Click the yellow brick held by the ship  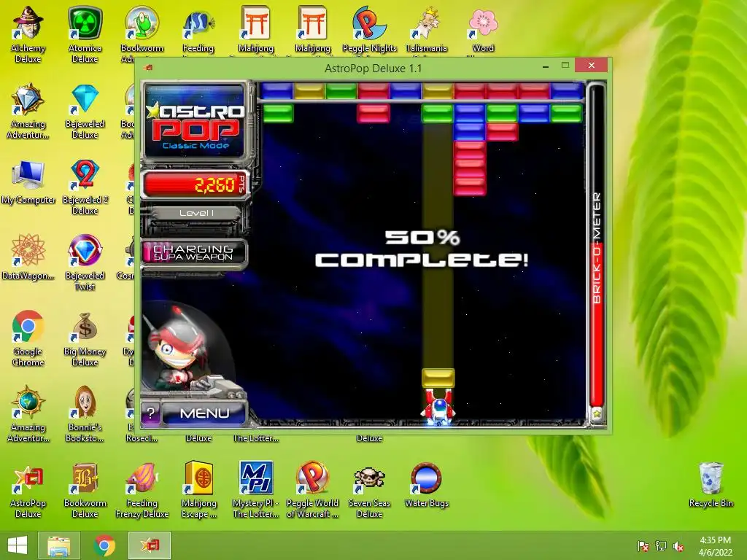coord(438,377)
